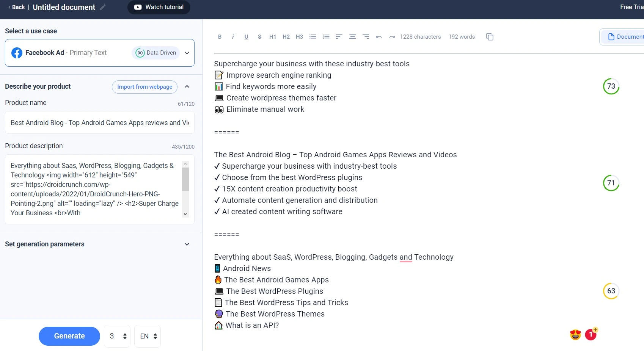
Task: Click the underlined word 'and'
Action: 406,257
